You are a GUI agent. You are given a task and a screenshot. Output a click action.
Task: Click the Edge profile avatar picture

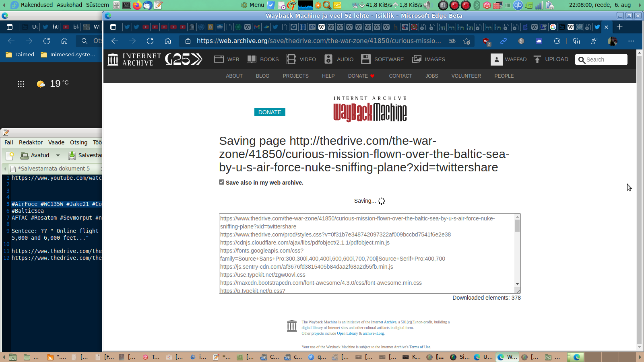613,41
